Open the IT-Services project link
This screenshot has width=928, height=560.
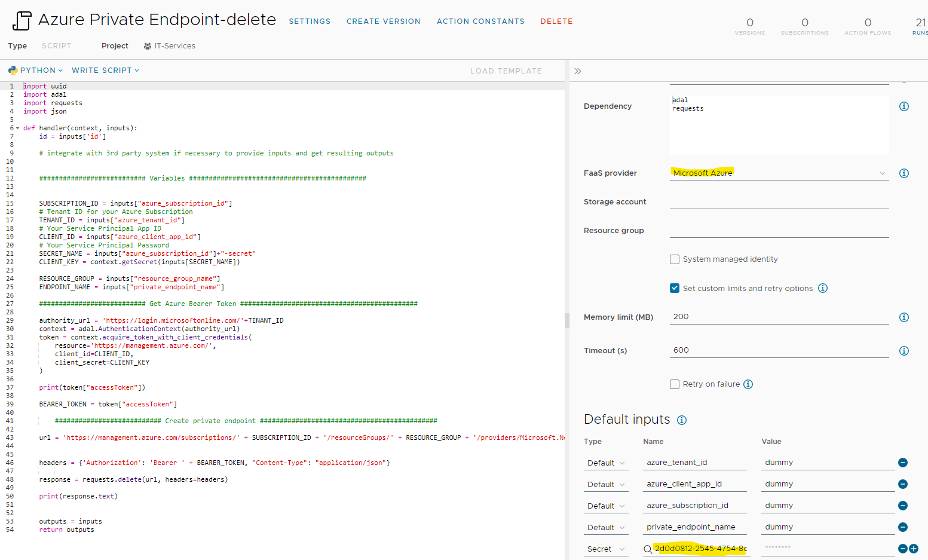[174, 46]
